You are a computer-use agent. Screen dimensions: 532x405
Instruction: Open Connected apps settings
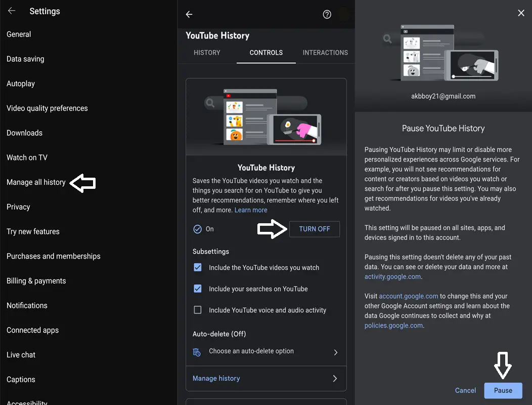coord(32,330)
